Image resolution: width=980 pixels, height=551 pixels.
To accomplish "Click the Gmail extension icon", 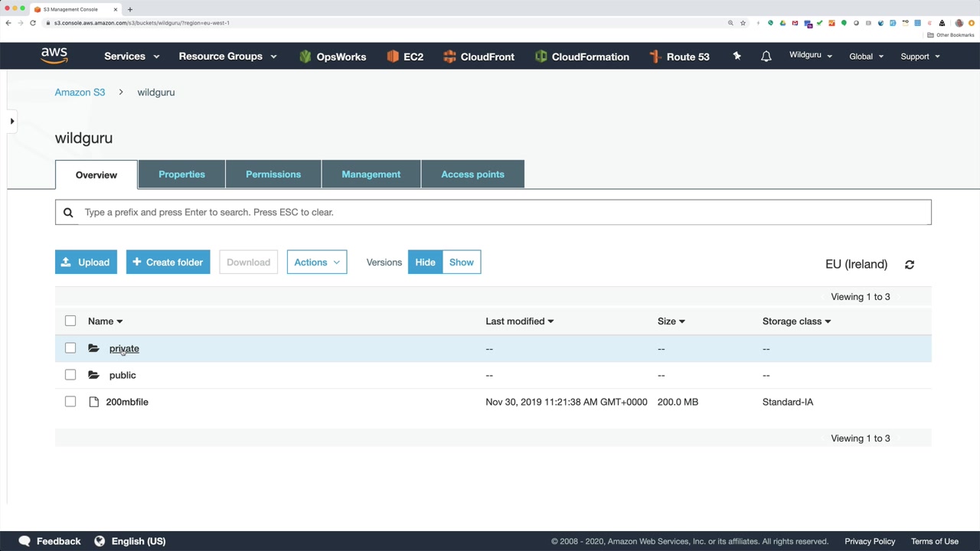I will tap(795, 23).
